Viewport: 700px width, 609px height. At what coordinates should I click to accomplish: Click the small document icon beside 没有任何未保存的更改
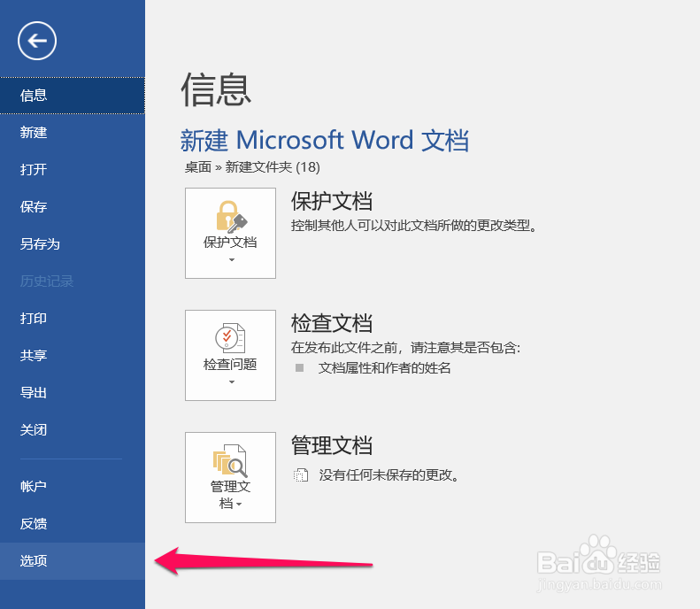(301, 475)
